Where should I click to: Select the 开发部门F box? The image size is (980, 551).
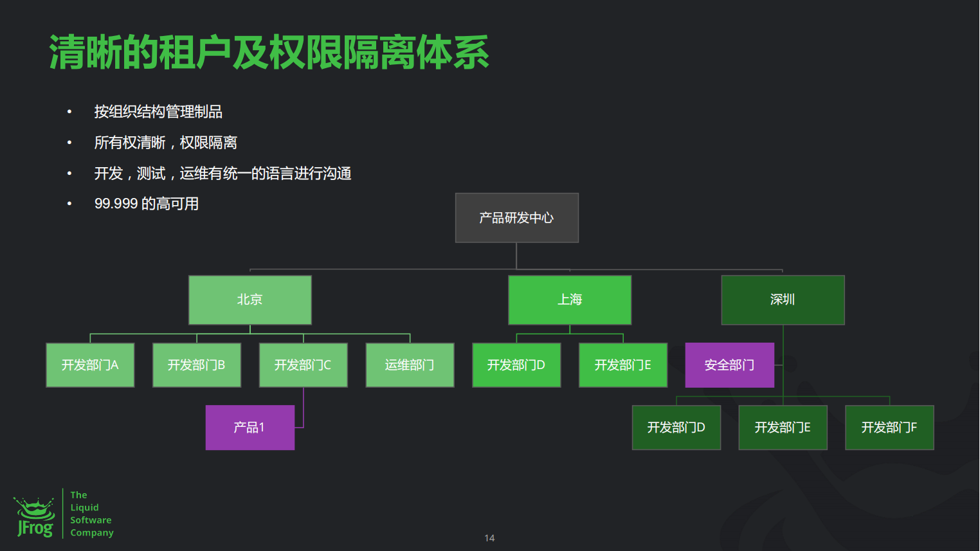pyautogui.click(x=889, y=428)
